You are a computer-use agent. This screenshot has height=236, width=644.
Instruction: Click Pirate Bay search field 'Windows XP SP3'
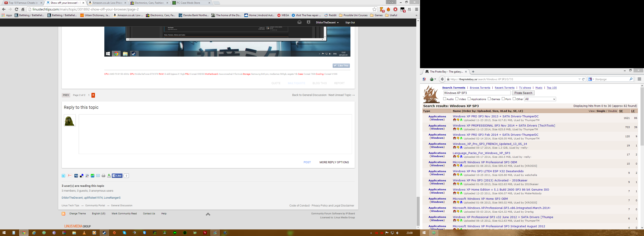pos(477,93)
